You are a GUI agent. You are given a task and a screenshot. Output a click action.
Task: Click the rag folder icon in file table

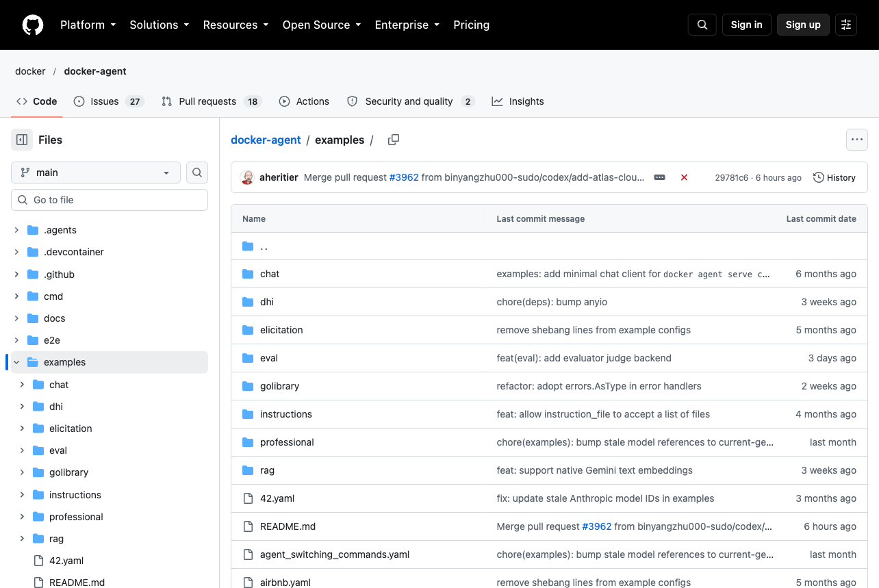click(248, 470)
